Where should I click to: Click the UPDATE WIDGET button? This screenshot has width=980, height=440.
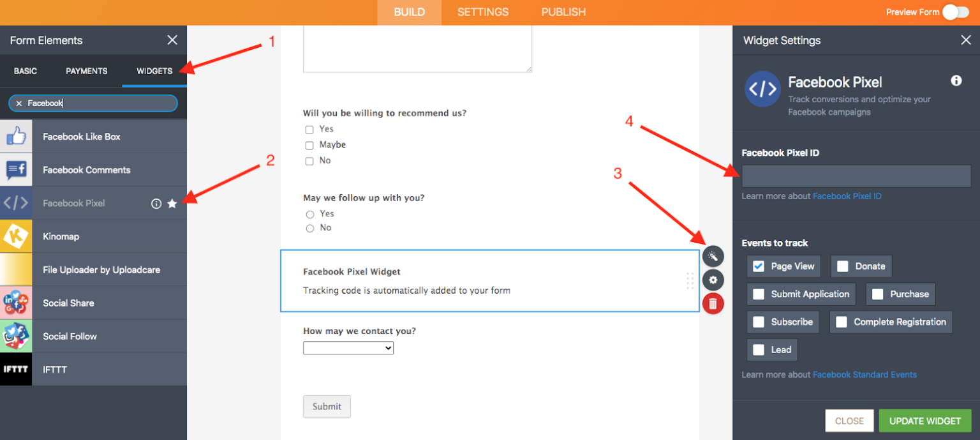click(924, 420)
